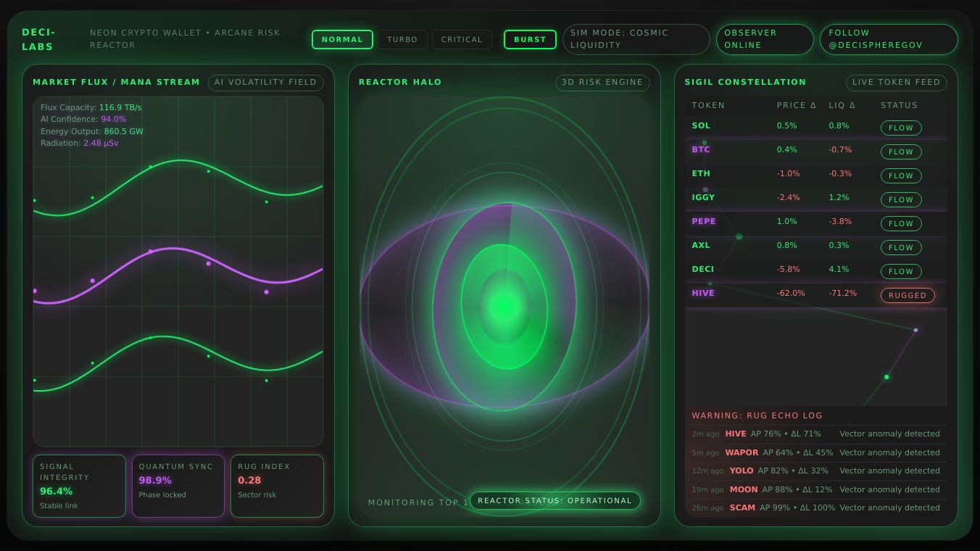
Task: Open the Follow @DecisphereGov link
Action: 888,39
